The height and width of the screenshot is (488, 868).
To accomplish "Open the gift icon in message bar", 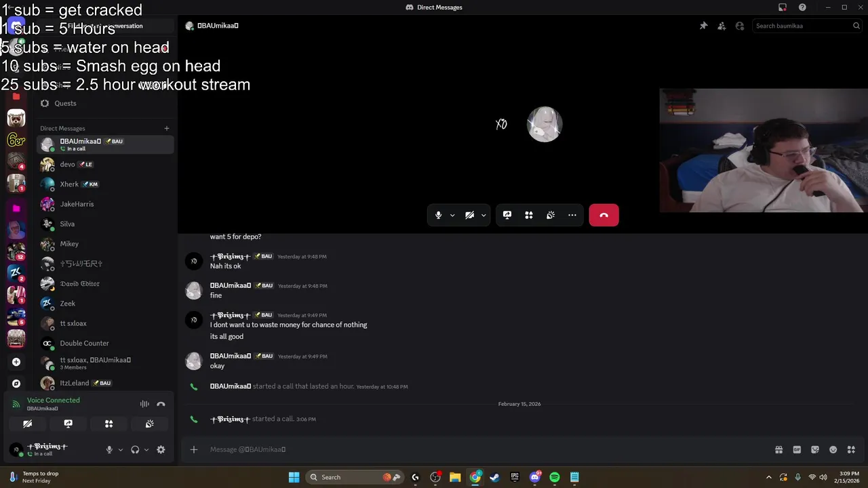I will pyautogui.click(x=778, y=449).
